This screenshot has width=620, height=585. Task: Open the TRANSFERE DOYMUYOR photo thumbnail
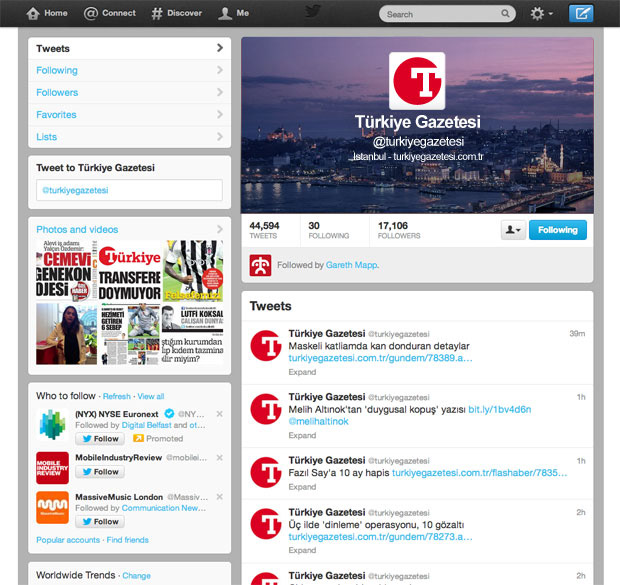130,271
